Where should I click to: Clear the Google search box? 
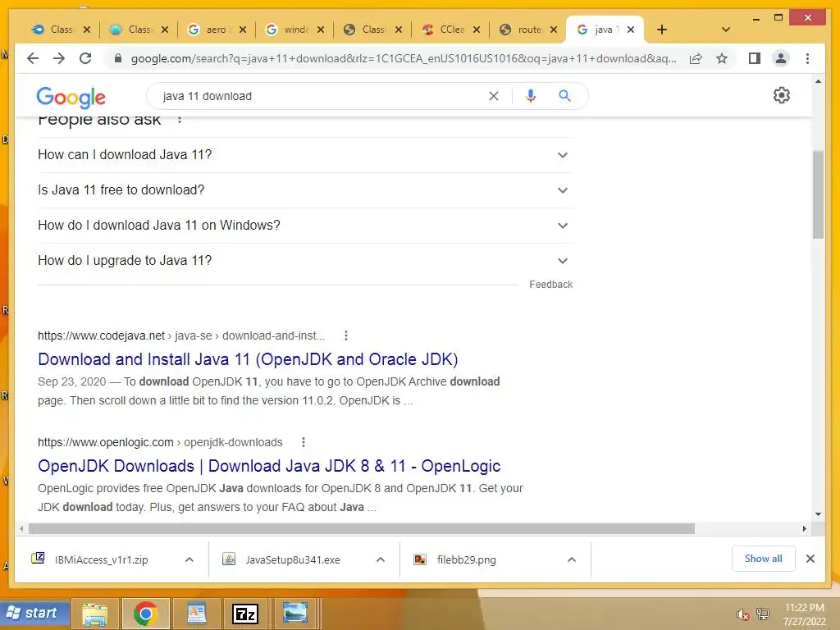[493, 96]
